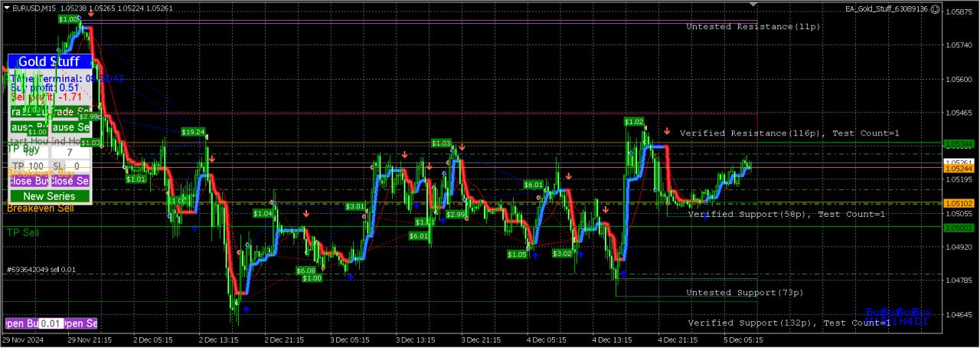Click the $3.02 profit label
Screen dimensions: 980x348
(x=562, y=252)
